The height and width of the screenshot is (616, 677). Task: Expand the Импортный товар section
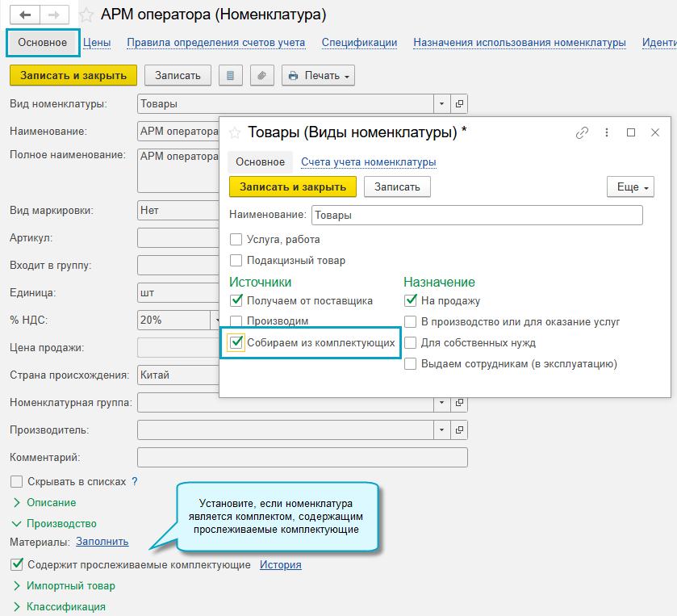[70, 585]
